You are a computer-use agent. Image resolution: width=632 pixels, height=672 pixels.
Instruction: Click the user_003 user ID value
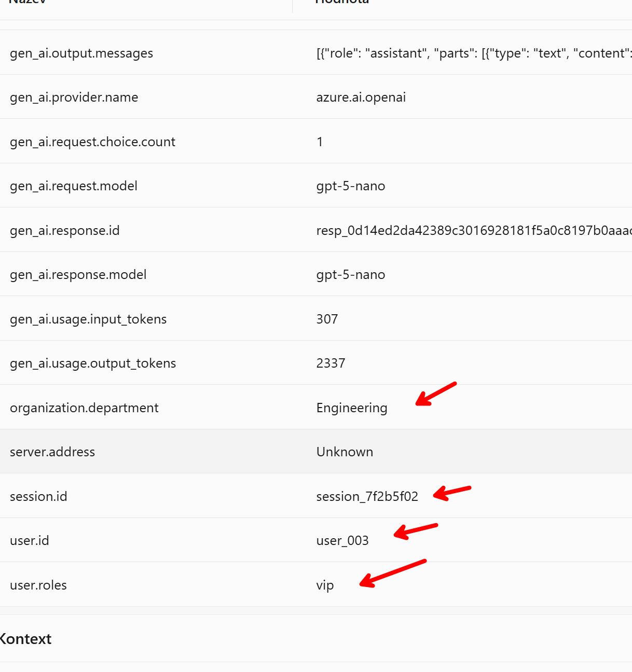coord(342,541)
